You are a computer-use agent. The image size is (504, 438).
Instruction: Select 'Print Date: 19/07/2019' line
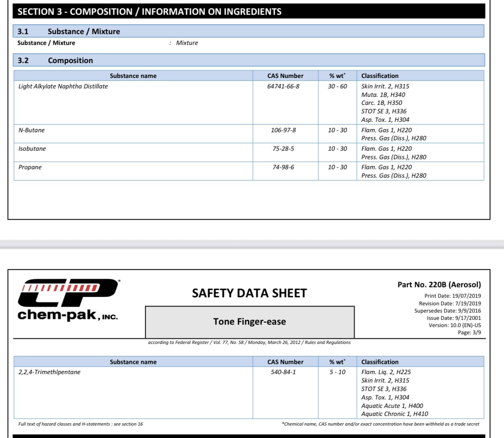453,296
